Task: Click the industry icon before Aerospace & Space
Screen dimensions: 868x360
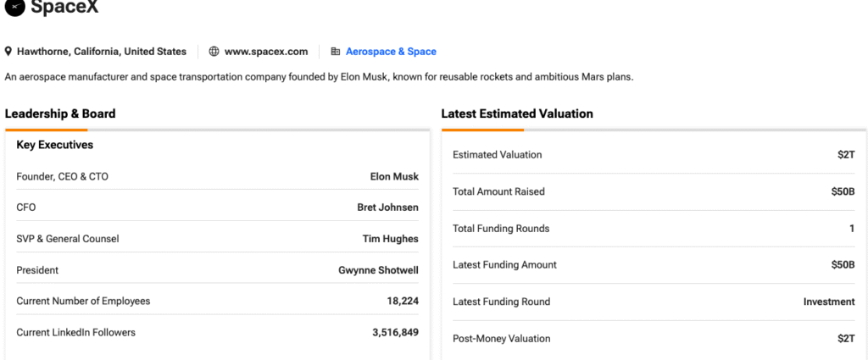Action: coord(336,52)
